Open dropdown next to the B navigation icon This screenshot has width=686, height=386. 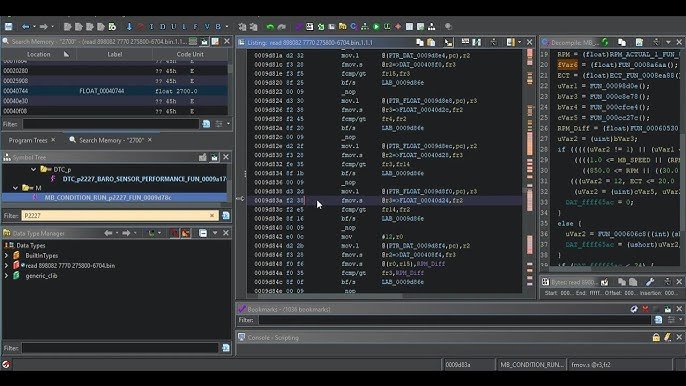tap(227, 27)
